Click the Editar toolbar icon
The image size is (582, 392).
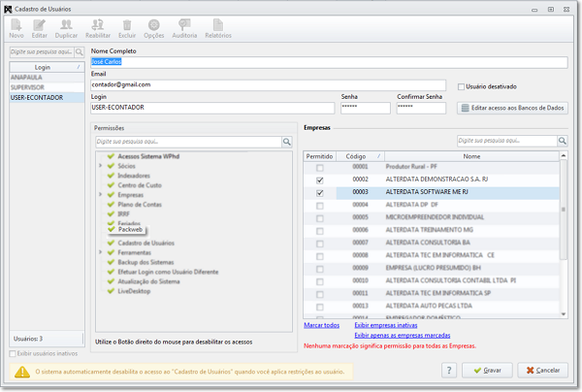tap(41, 27)
